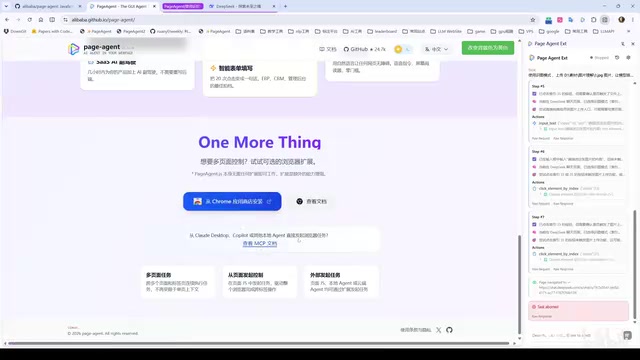Show more bookmarks with overflow chevron
Viewport: 640px width, 360px height.
[629, 31]
